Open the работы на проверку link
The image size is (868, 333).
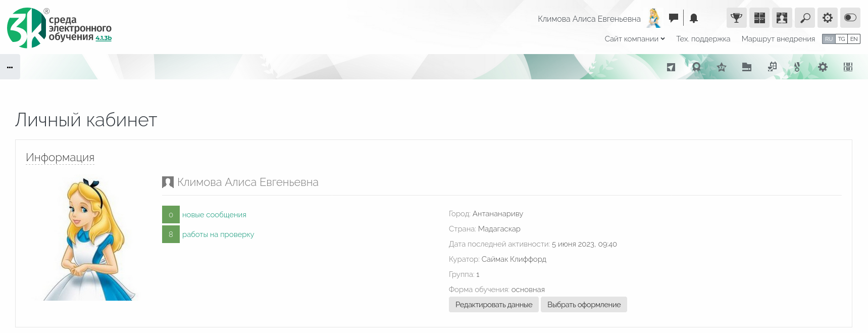coord(218,234)
